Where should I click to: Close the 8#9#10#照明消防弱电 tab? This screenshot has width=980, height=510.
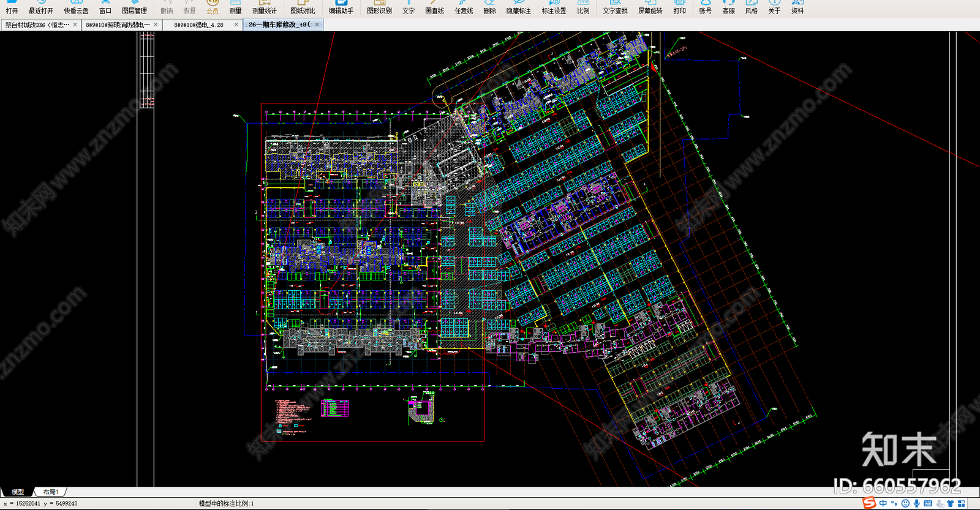156,25
